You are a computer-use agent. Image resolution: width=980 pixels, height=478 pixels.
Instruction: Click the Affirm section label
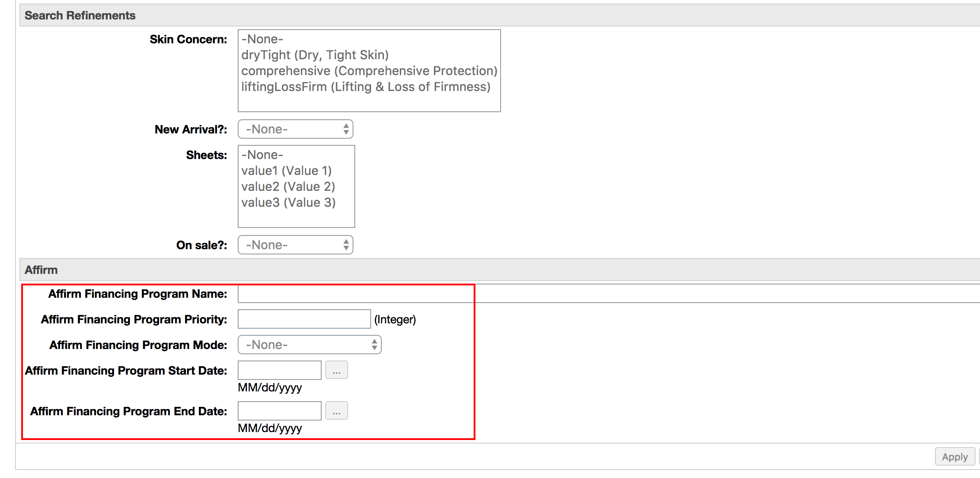(38, 269)
